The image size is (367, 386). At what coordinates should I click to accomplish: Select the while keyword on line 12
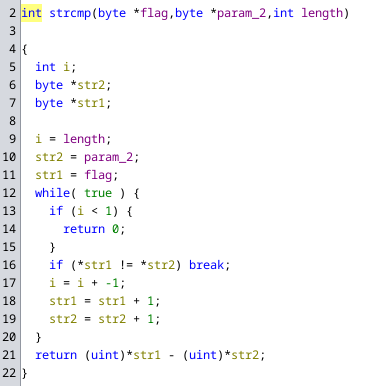(x=52, y=193)
